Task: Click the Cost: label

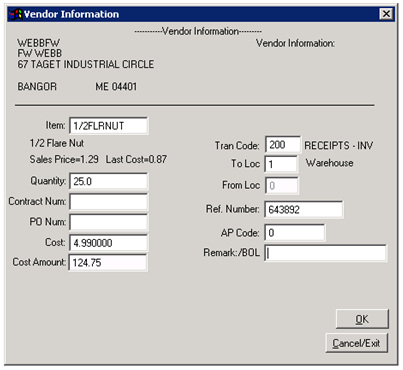Action: (x=55, y=242)
